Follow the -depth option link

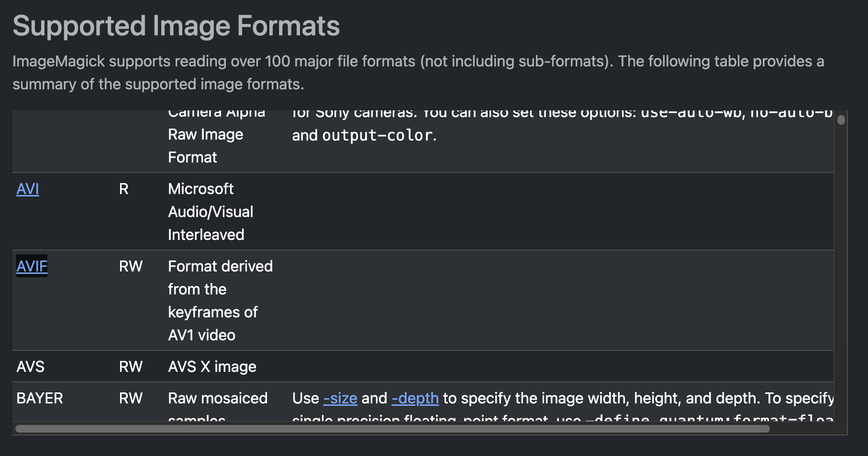click(415, 398)
